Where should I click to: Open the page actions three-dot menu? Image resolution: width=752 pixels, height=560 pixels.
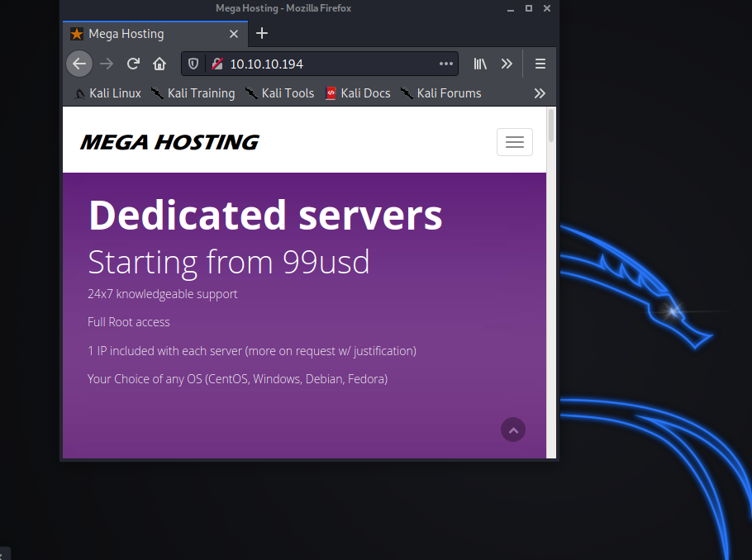click(x=446, y=64)
